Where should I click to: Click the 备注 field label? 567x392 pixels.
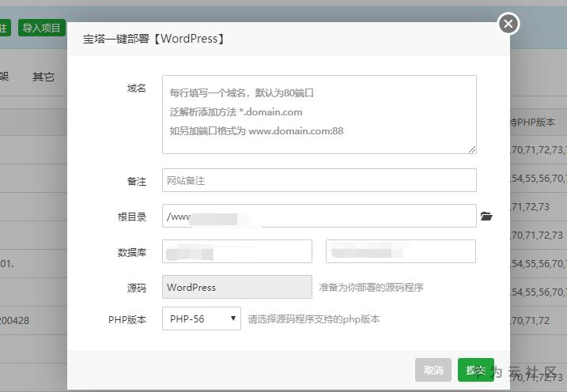pos(137,181)
